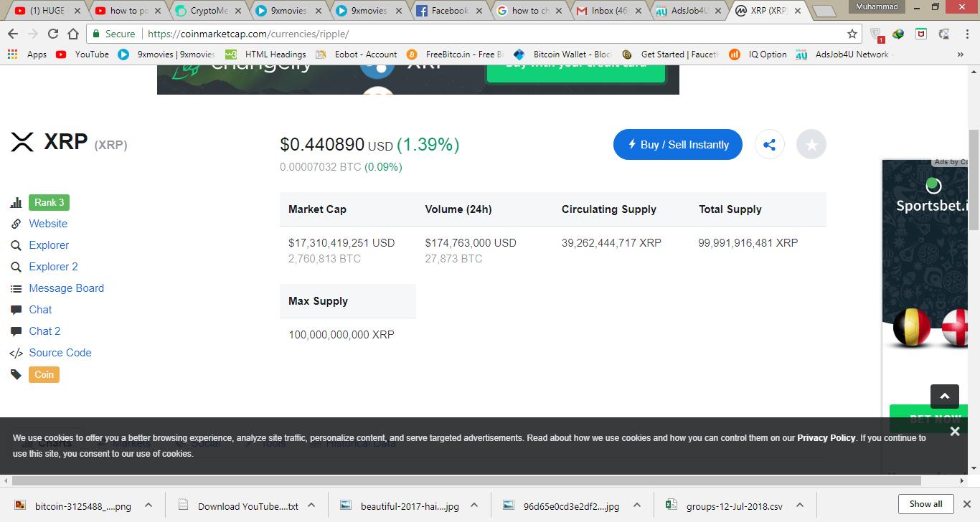View site security info via Secure padlock
Viewport: 980px width, 522px height.
pos(112,34)
